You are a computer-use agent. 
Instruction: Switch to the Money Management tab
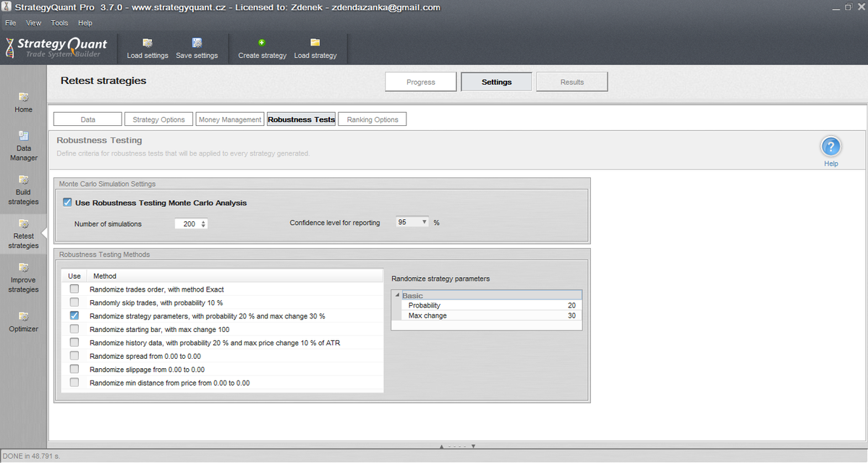(230, 119)
